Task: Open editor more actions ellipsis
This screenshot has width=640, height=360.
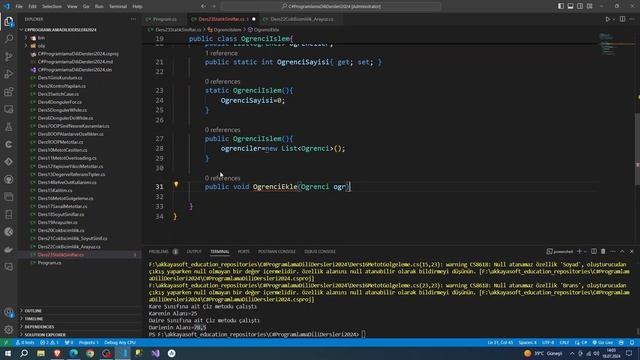Action: pyautogui.click(x=632, y=19)
